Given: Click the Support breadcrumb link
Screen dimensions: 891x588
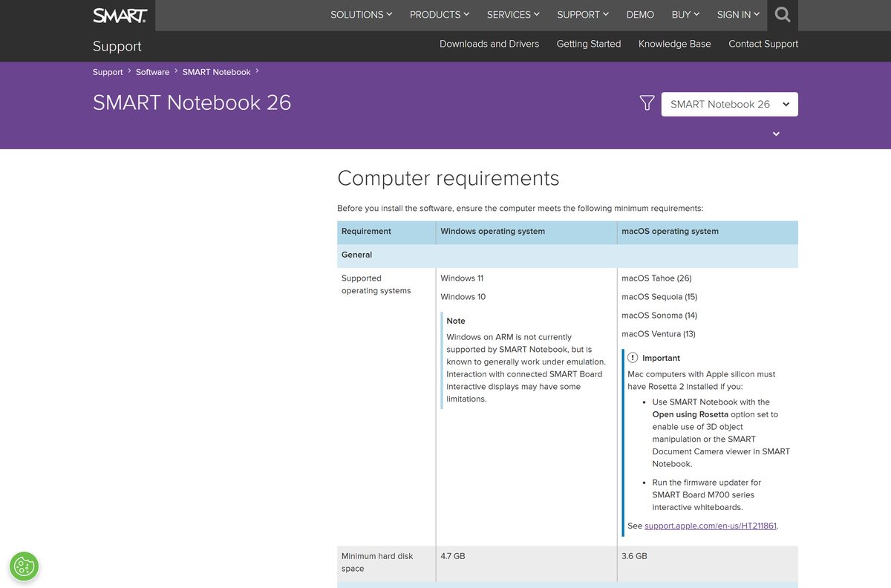Looking at the screenshot, I should point(108,72).
